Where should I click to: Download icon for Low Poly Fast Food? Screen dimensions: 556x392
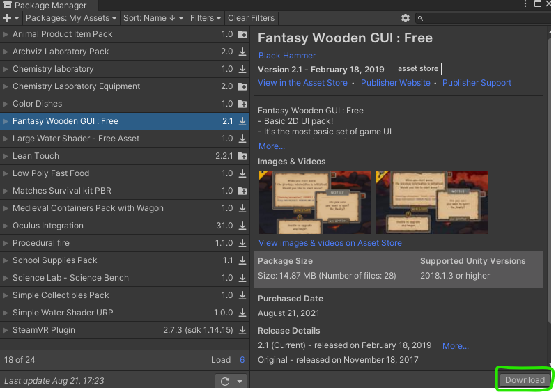pos(242,173)
